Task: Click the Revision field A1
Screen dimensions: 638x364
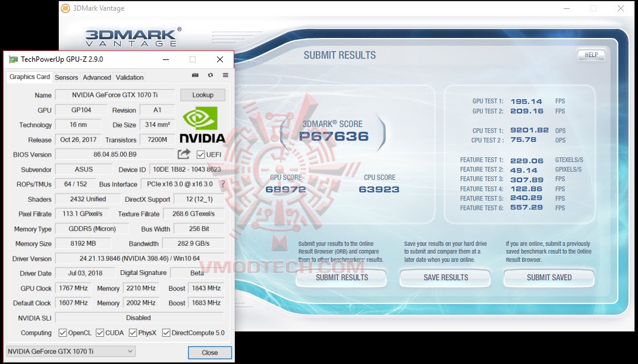Action: 157,110
